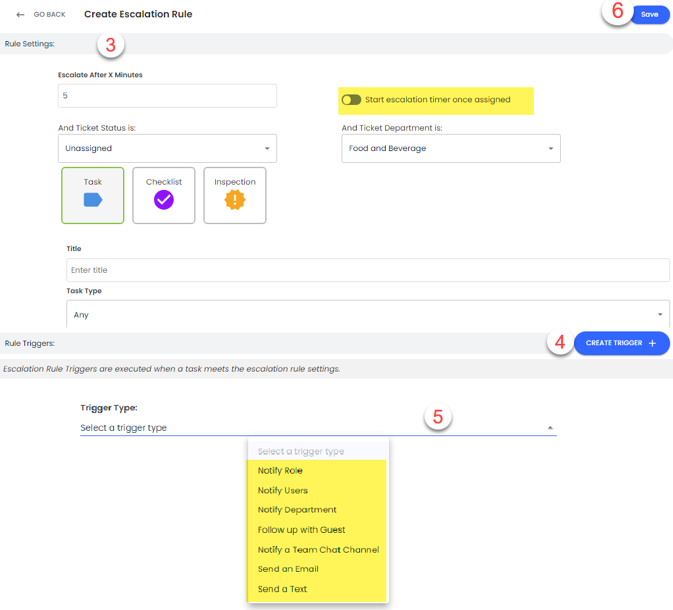
Task: Select the purple Checklist checkmark icon
Action: pyautogui.click(x=163, y=200)
